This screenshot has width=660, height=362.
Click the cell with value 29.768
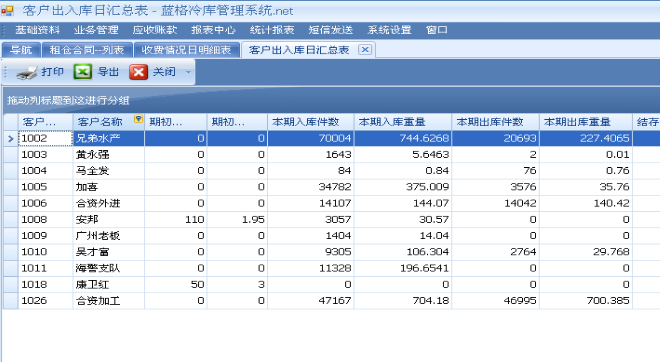click(x=586, y=252)
